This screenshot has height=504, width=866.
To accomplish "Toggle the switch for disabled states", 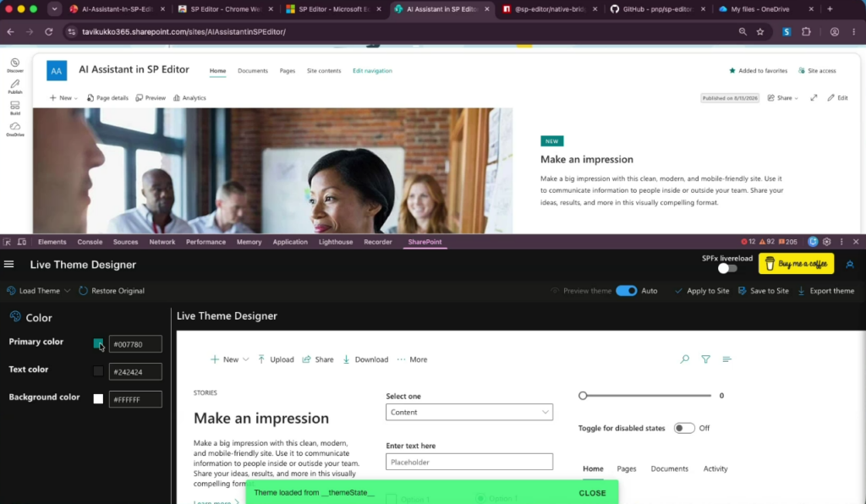I will pos(683,429).
